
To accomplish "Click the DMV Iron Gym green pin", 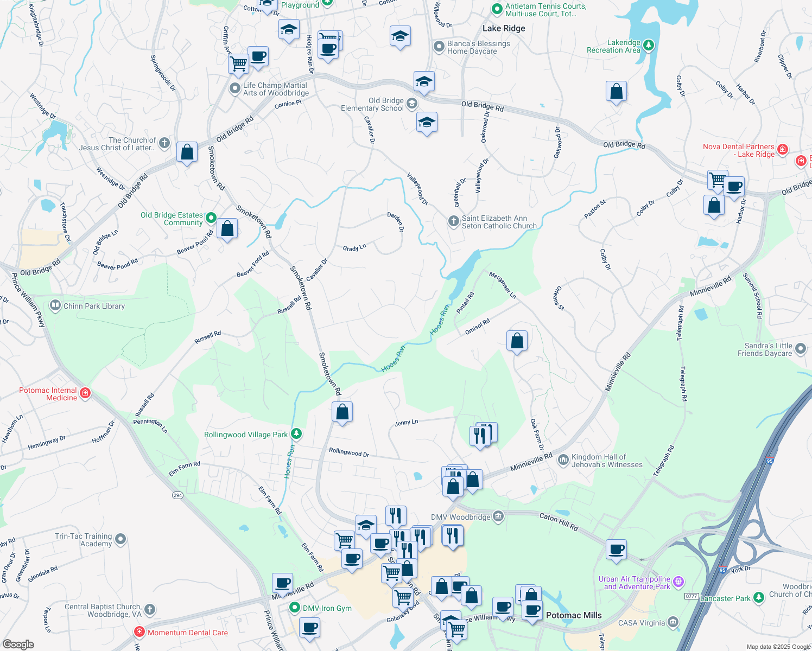I will tap(295, 608).
